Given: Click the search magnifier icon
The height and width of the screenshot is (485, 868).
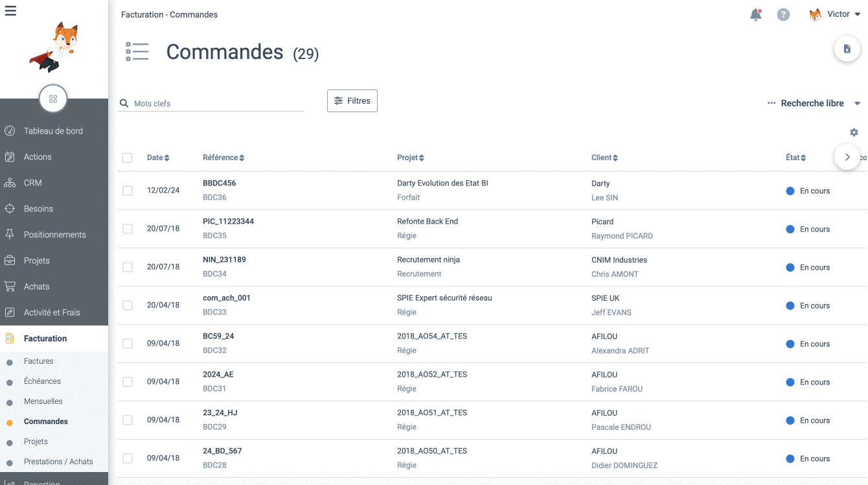Looking at the screenshot, I should coord(124,103).
